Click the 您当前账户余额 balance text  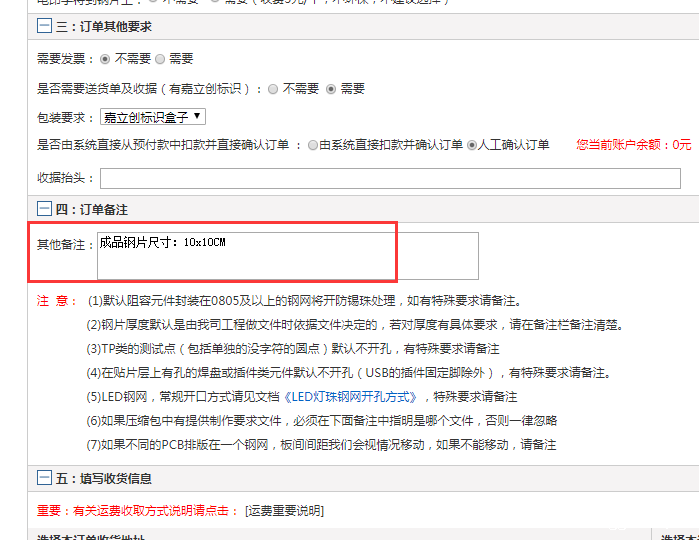(x=633, y=145)
